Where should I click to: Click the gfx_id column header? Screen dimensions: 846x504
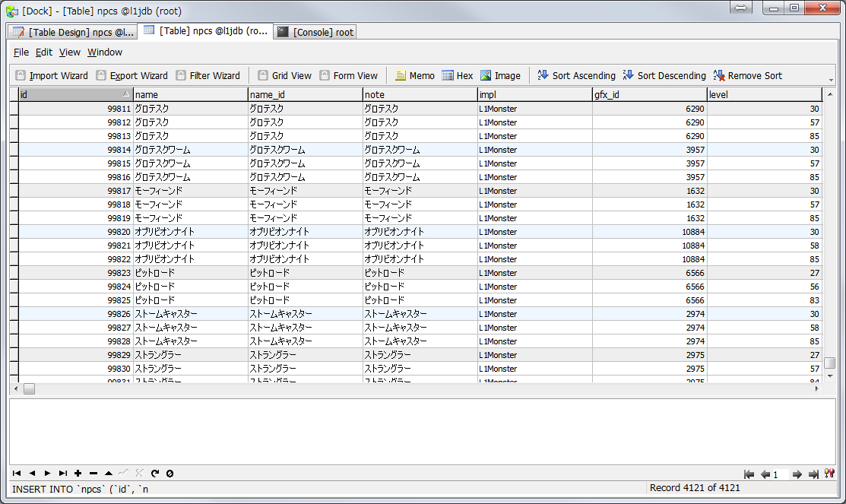click(x=650, y=94)
